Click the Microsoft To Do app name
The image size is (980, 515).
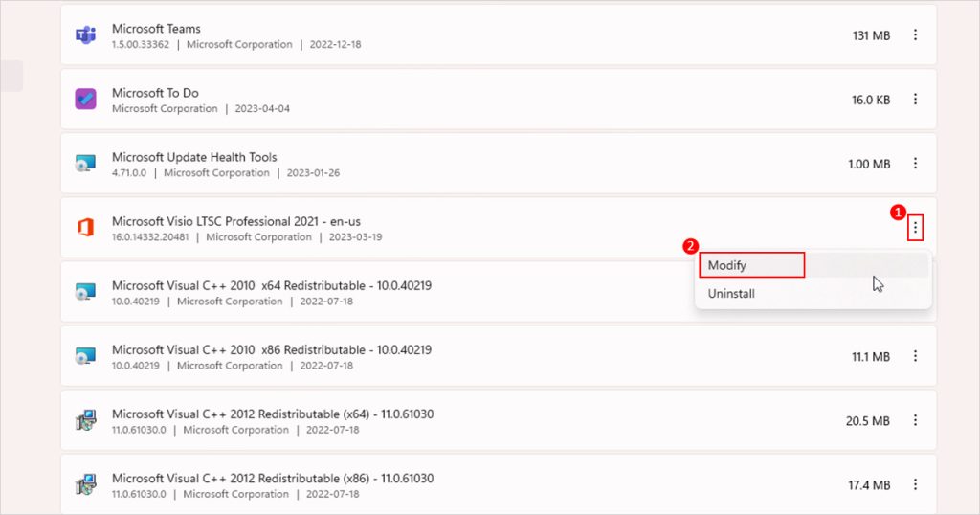pyautogui.click(x=154, y=93)
